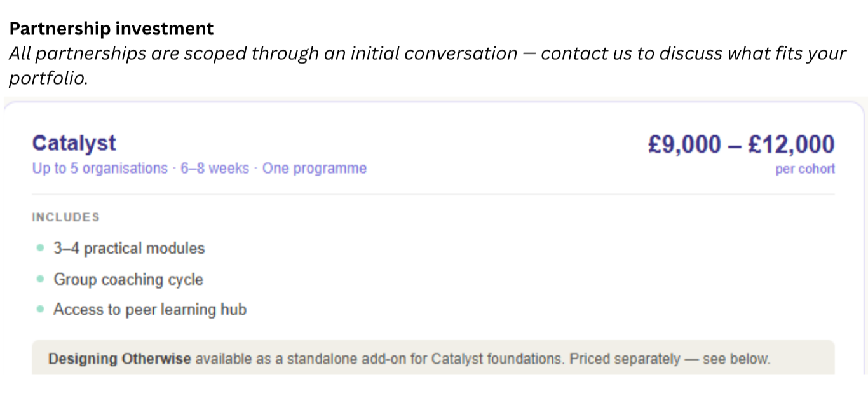This screenshot has width=868, height=400.
Task: Click the green bullet beside Group coaching cycle
Action: click(x=41, y=279)
